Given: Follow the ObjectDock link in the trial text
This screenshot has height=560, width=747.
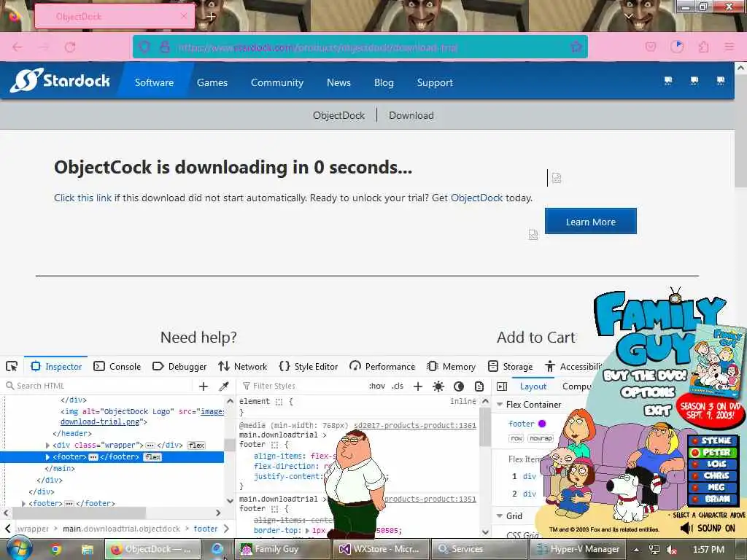Looking at the screenshot, I should click(x=476, y=198).
